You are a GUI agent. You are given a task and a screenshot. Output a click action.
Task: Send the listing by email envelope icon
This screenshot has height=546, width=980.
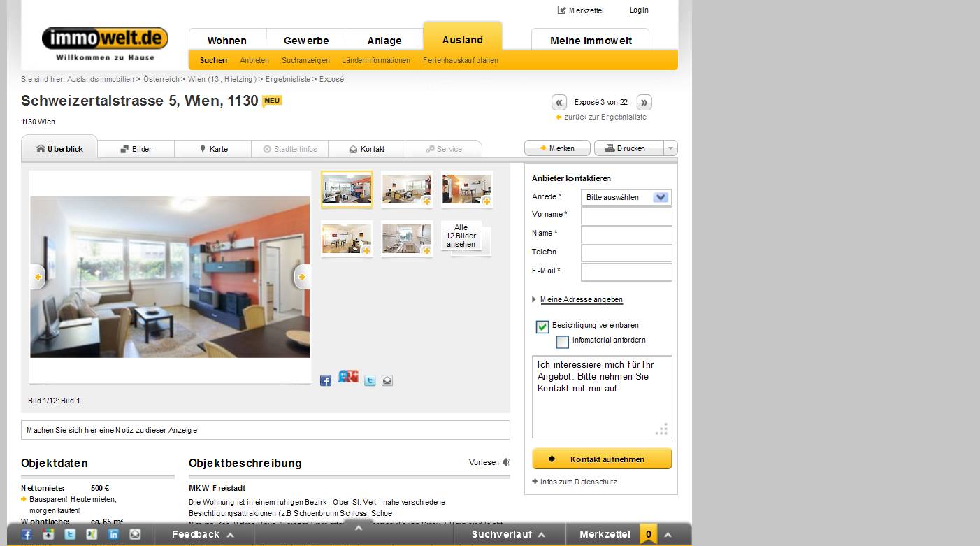point(387,380)
